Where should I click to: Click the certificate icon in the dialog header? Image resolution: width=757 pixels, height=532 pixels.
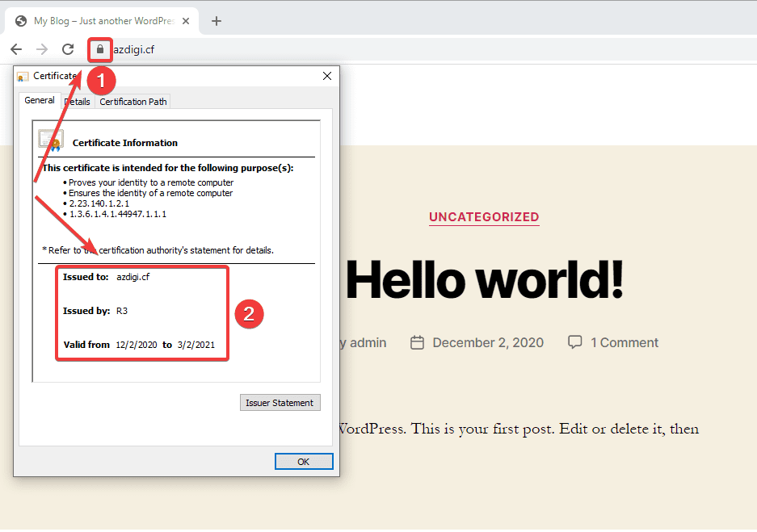(x=23, y=75)
